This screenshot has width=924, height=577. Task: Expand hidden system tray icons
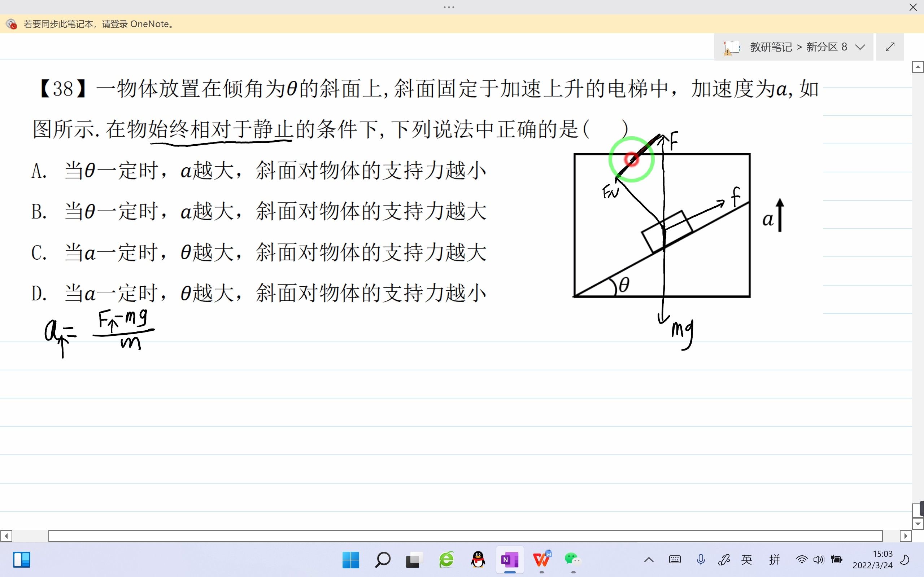click(x=648, y=559)
